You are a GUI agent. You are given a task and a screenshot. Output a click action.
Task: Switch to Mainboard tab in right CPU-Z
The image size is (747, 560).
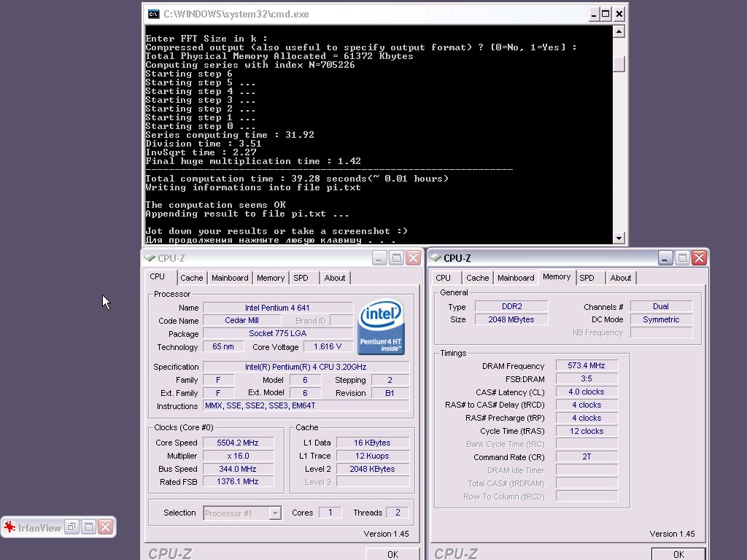516,278
